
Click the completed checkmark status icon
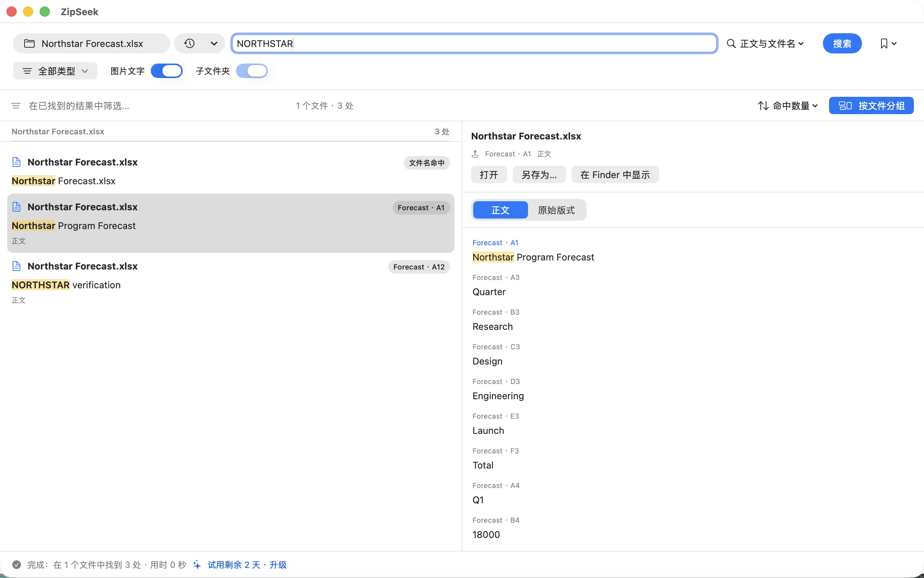(16, 565)
